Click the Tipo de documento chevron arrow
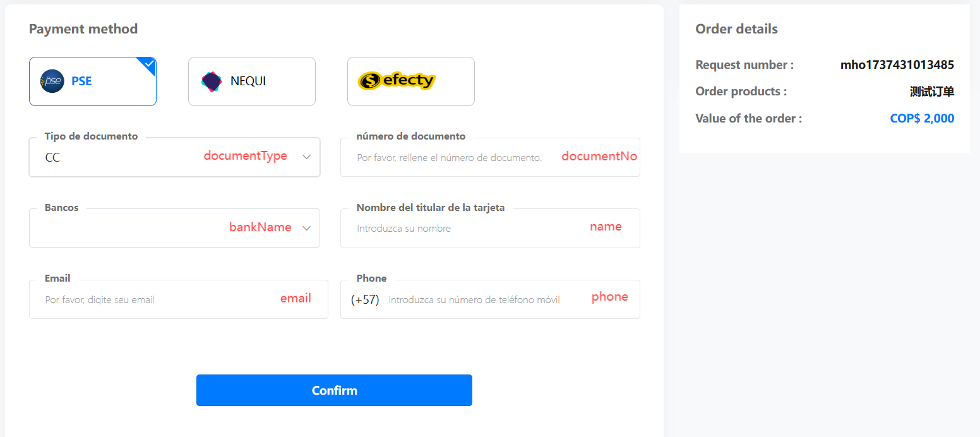The height and width of the screenshot is (437, 980). tap(307, 157)
